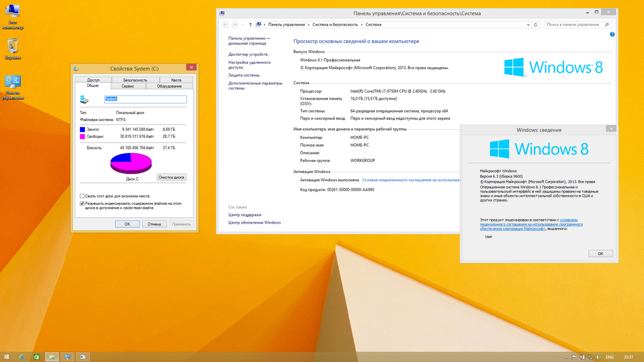
Task: Open Диспетчер устройств link
Action: coord(247,54)
